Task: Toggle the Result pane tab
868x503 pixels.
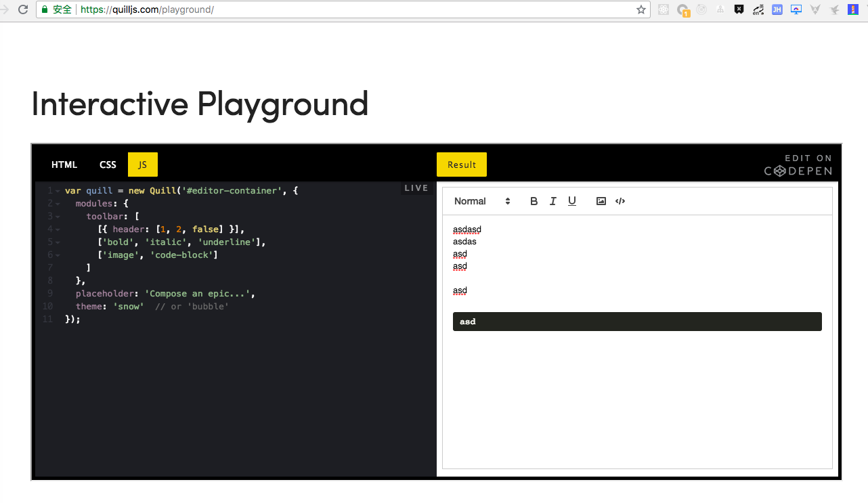Action: point(462,165)
